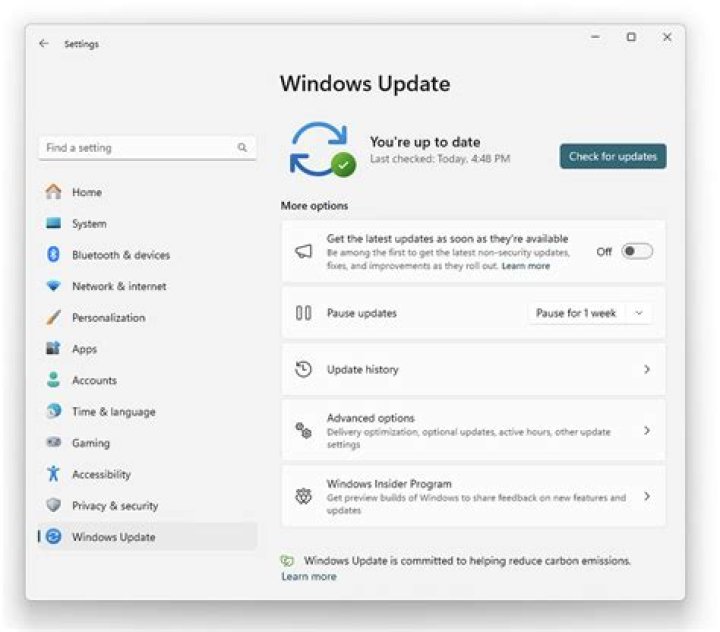The height and width of the screenshot is (632, 720).
Task: Open Accounts settings
Action: click(147, 380)
